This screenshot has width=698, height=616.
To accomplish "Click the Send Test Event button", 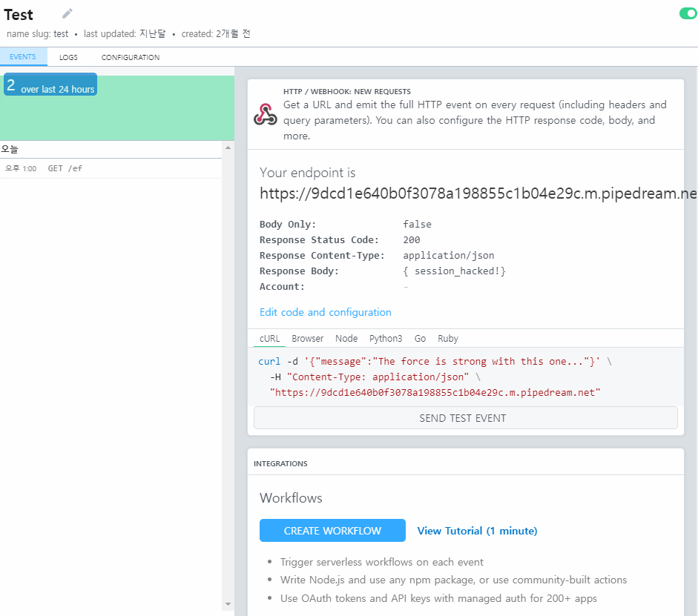I will [466, 418].
